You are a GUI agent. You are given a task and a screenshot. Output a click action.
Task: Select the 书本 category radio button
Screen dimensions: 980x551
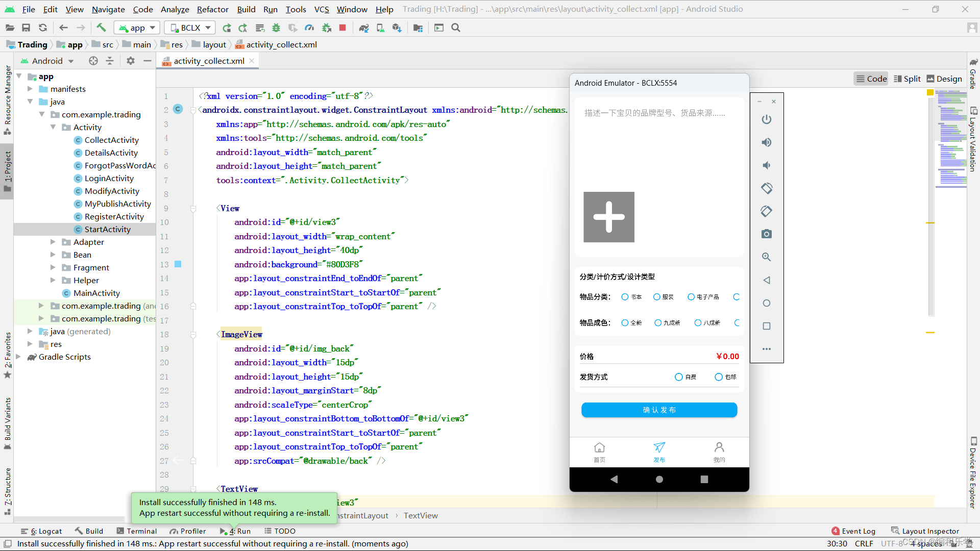[x=625, y=297]
